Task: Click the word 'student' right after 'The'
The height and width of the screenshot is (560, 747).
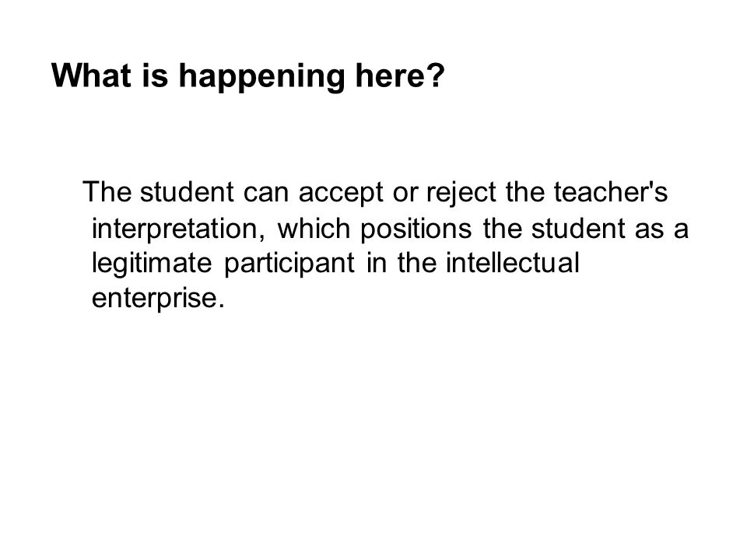Action: coord(187,191)
